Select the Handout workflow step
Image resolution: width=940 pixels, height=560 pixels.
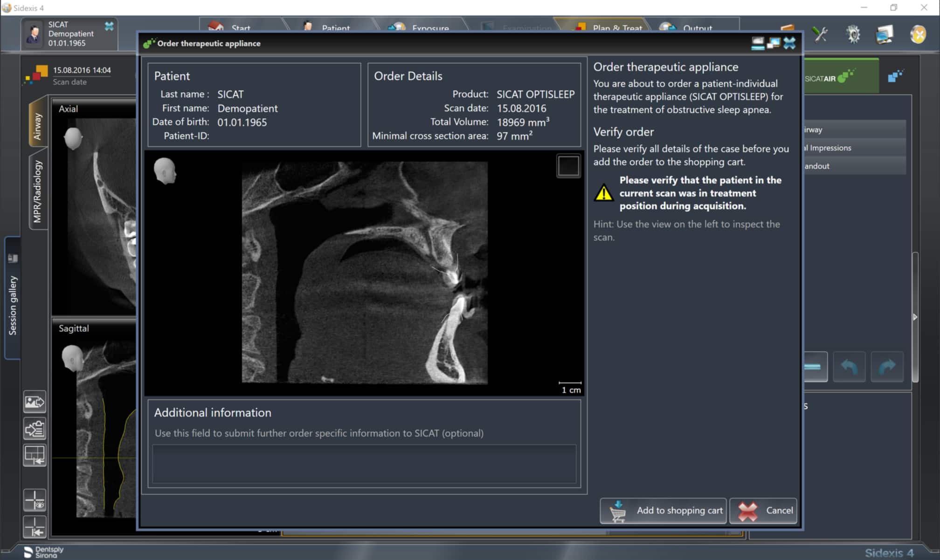pyautogui.click(x=855, y=166)
